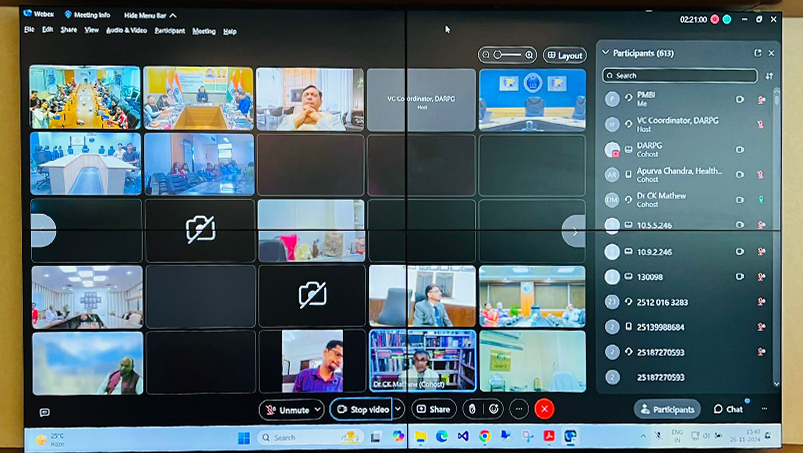The width and height of the screenshot is (803, 453).
Task: Select participant 25139988684
Action: (x=685, y=327)
